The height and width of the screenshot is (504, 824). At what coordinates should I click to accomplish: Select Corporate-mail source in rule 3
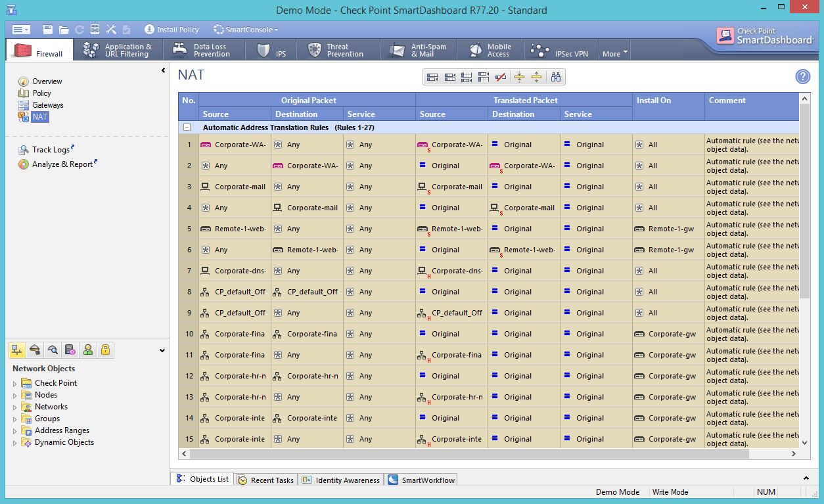coord(235,187)
